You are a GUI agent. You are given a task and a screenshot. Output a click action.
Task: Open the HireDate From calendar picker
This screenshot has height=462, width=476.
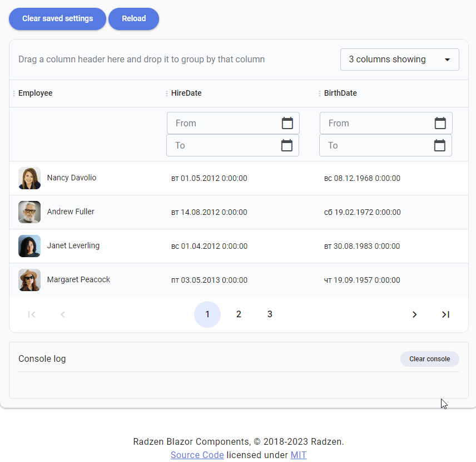click(x=287, y=123)
